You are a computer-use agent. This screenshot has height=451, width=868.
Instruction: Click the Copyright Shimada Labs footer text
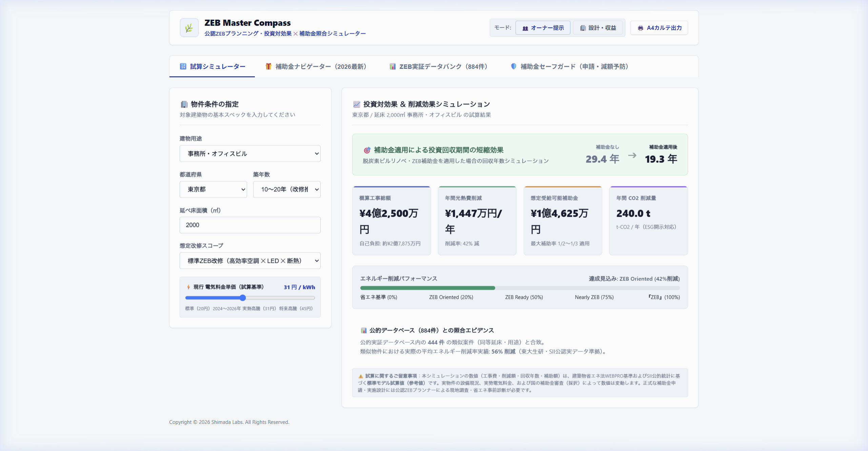tap(229, 422)
